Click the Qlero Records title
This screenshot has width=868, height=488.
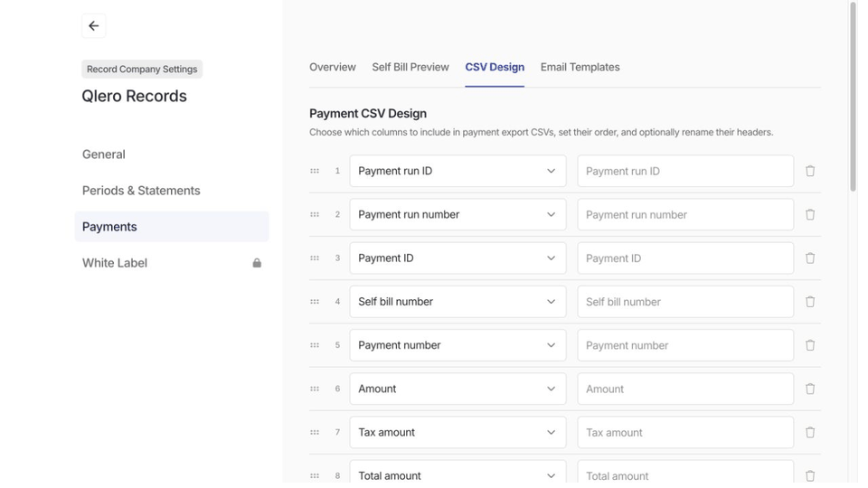[134, 97]
